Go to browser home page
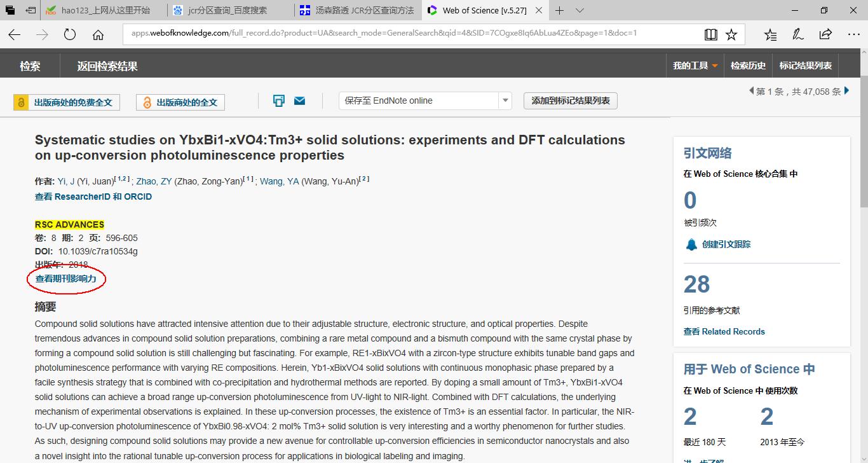This screenshot has height=463, width=868. point(98,35)
